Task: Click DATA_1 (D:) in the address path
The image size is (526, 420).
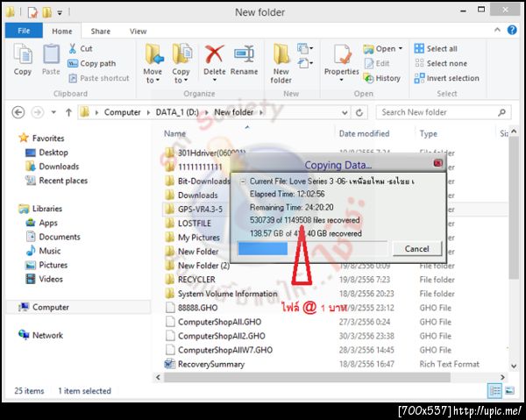Action: pos(177,112)
